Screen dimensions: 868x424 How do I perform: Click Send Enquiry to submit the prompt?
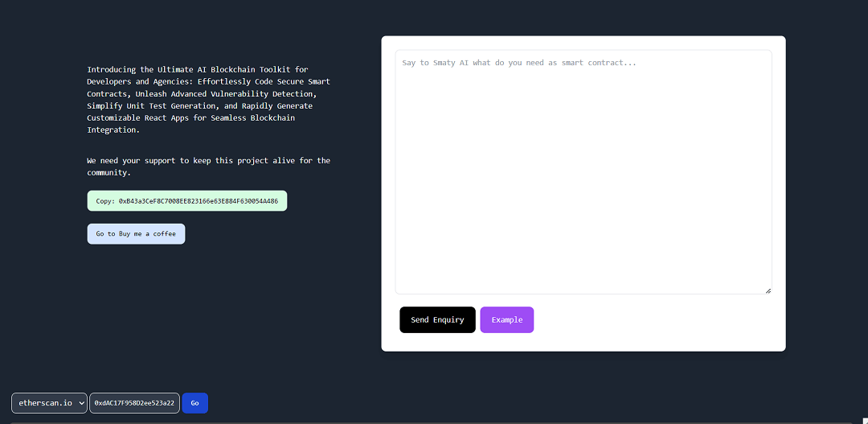[437, 319]
